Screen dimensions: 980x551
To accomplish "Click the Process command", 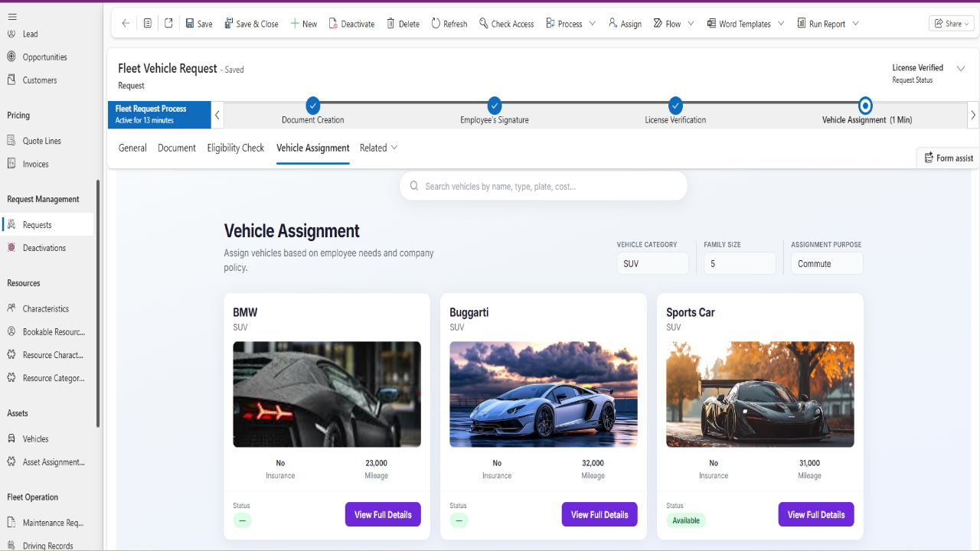I will coord(564,24).
